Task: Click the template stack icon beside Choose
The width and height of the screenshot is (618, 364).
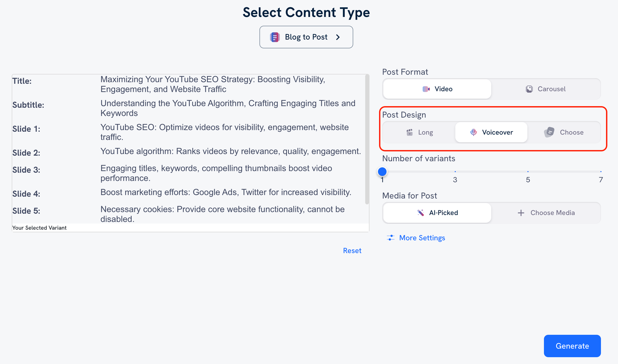Action: [x=549, y=132]
